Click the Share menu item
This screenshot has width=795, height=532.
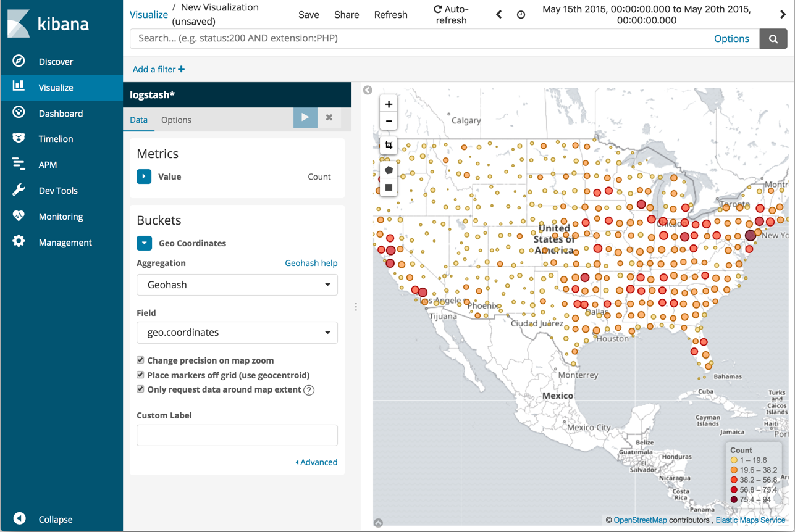(347, 15)
